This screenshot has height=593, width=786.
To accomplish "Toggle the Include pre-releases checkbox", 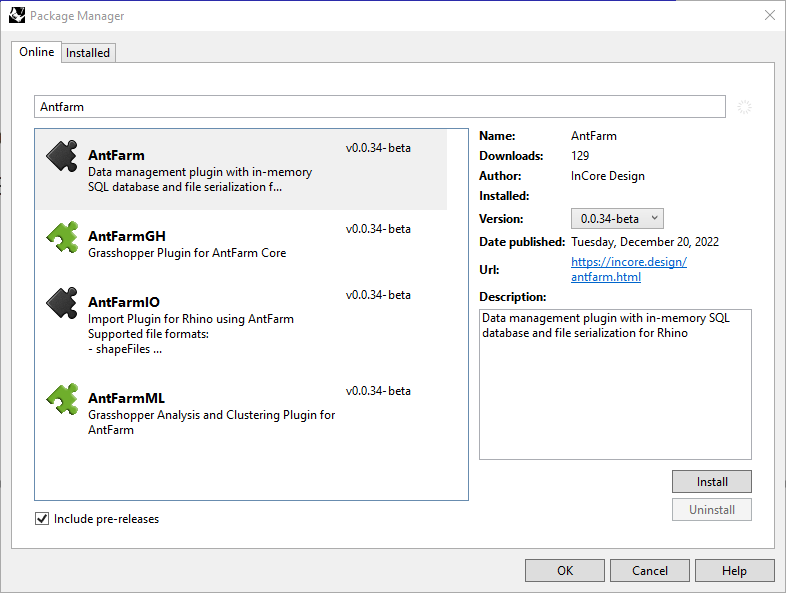I will pyautogui.click(x=42, y=518).
